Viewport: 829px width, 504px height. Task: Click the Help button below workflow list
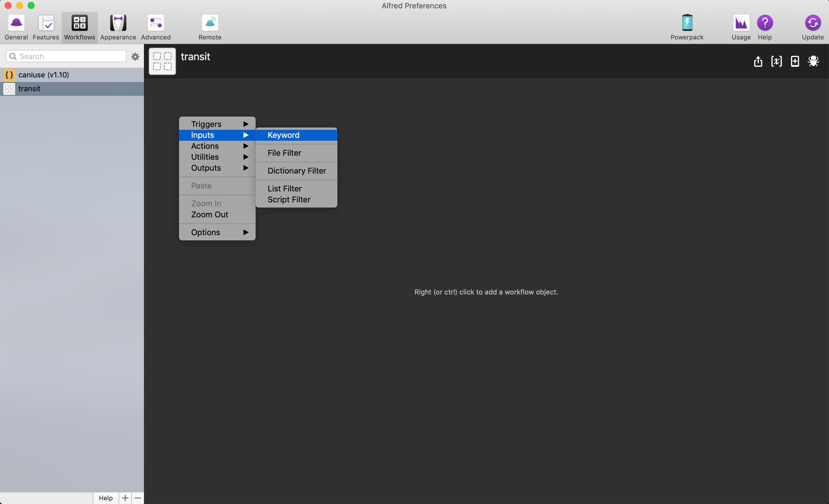coord(105,498)
